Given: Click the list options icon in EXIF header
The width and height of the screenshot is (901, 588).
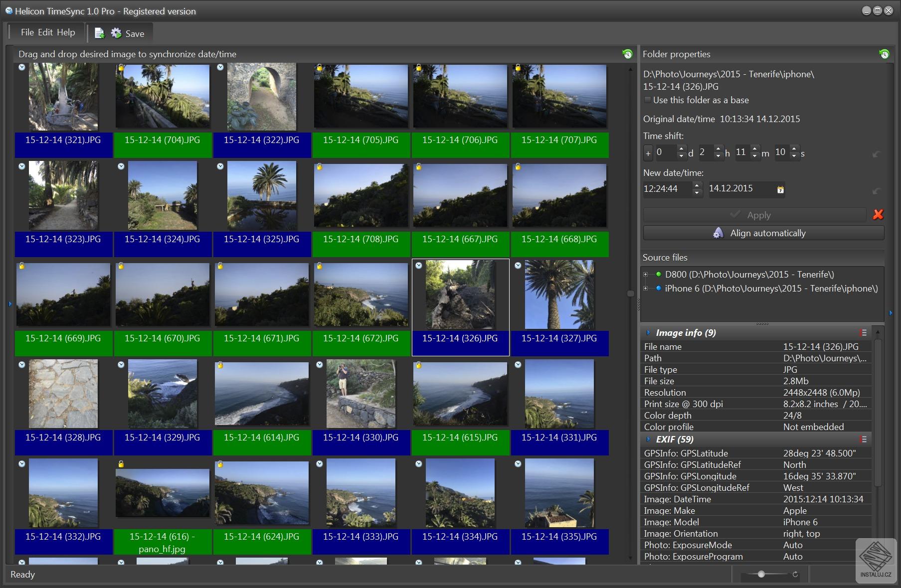Looking at the screenshot, I should pos(863,440).
